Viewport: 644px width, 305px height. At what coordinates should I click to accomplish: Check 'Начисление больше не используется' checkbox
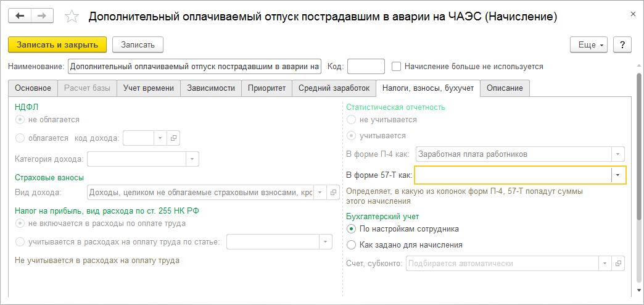tap(397, 66)
